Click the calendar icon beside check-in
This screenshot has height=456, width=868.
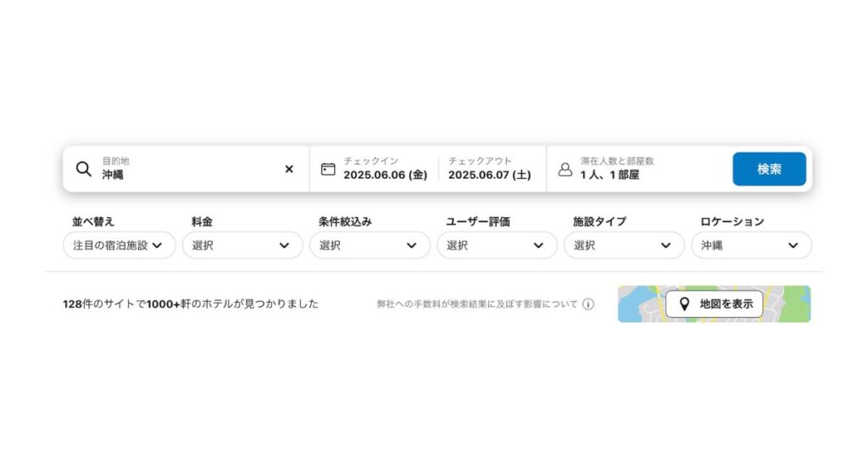coord(328,169)
